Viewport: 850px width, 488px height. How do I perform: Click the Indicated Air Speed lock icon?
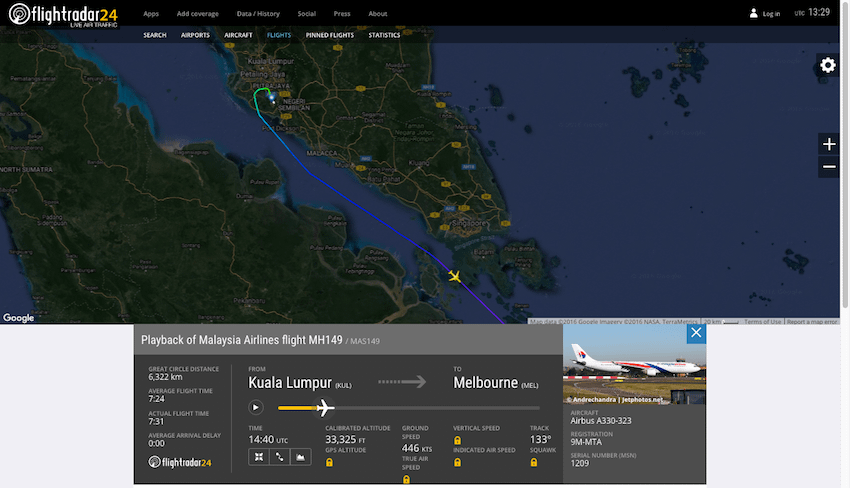tap(458, 462)
